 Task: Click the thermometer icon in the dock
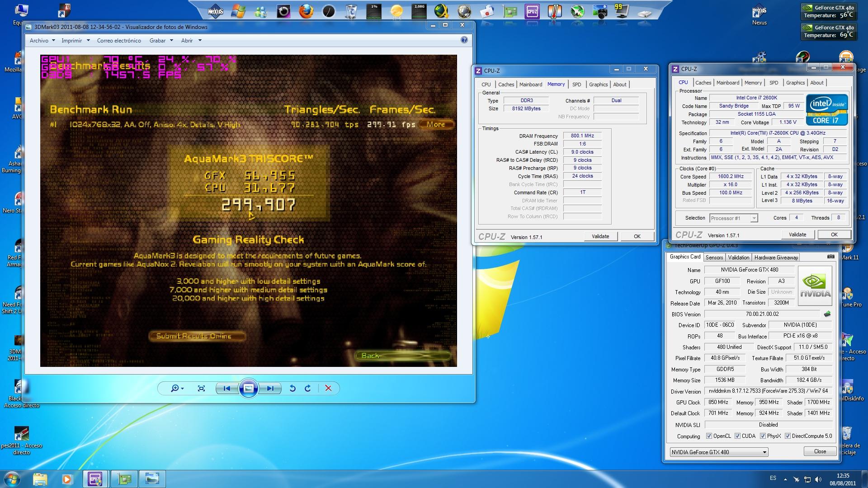555,11
